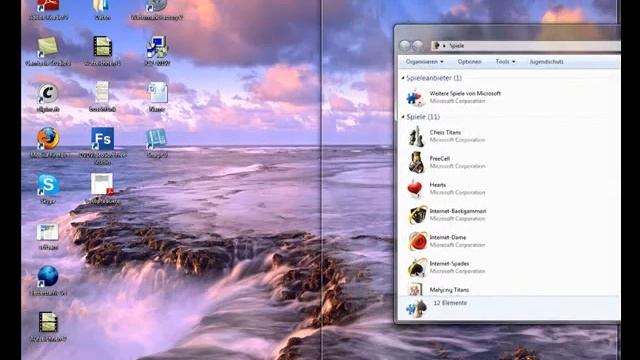Image resolution: width=640 pixels, height=360 pixels.
Task: Open the Tools dropdown menu
Action: (x=505, y=62)
